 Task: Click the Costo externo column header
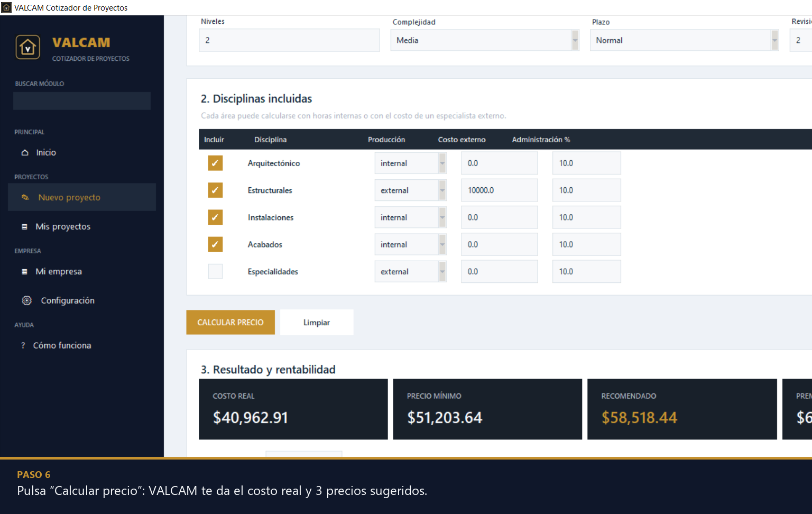coord(462,140)
